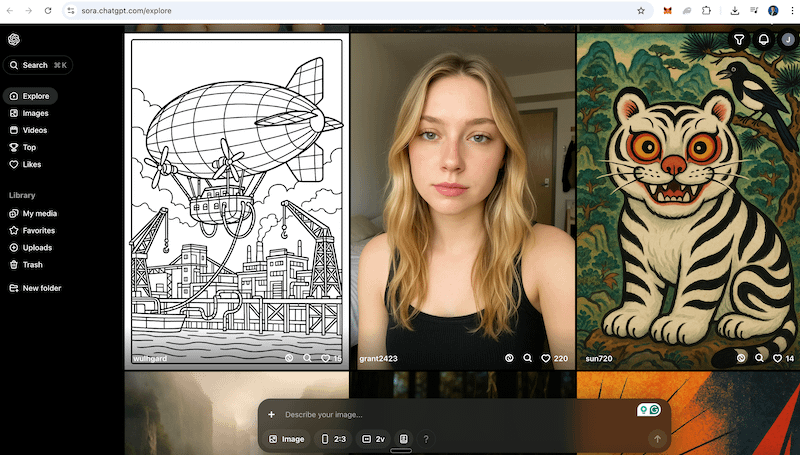Open Favorites in the Library
The width and height of the screenshot is (800, 455).
[x=38, y=231]
